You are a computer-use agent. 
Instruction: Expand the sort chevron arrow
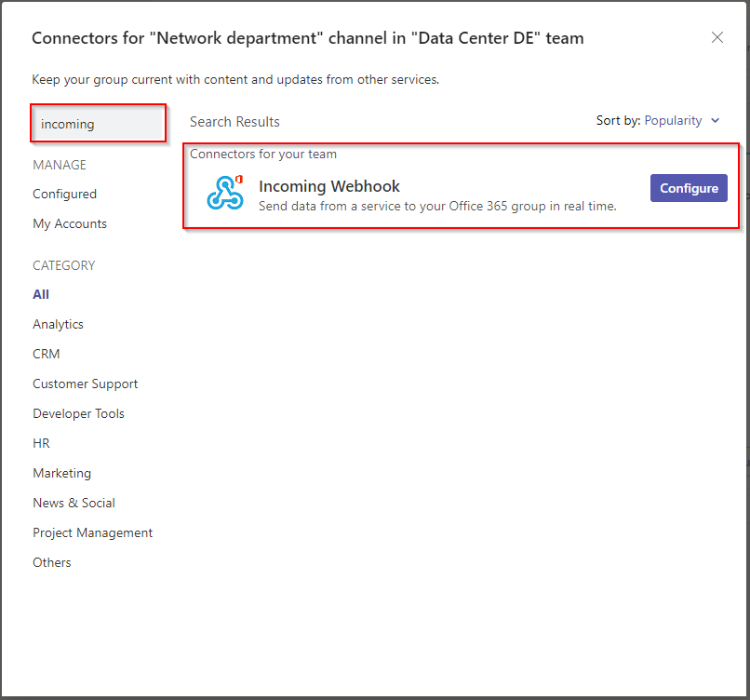716,121
